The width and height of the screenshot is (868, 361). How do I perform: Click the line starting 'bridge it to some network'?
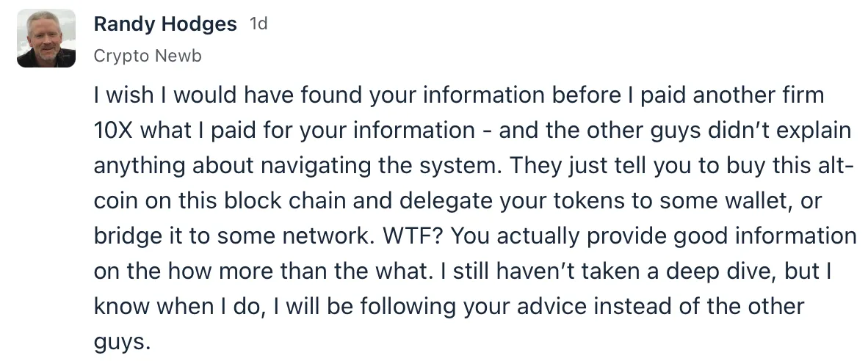coord(475,236)
